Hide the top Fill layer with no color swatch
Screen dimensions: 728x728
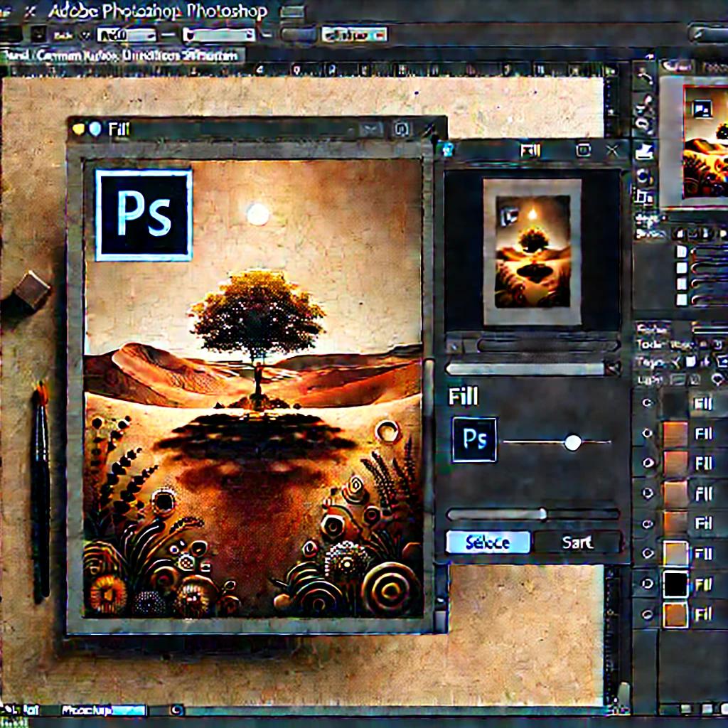tap(647, 403)
